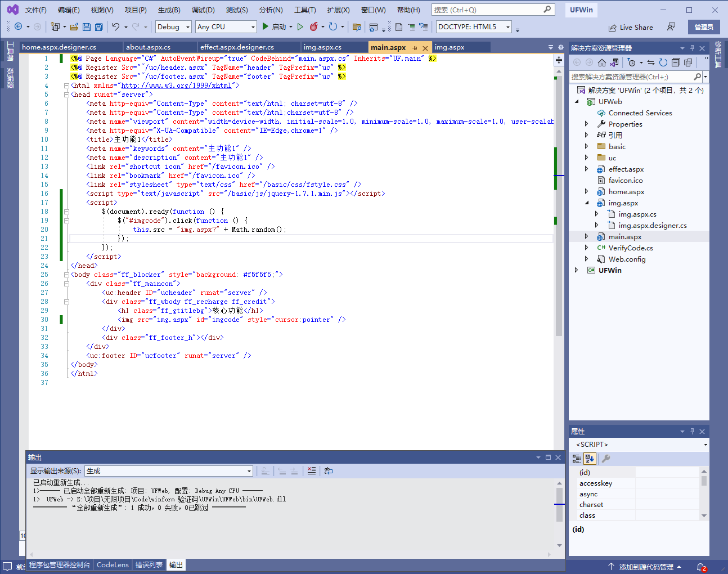Click Clear All icon in output panel
Viewport: 728px width, 574px height.
[x=312, y=471]
